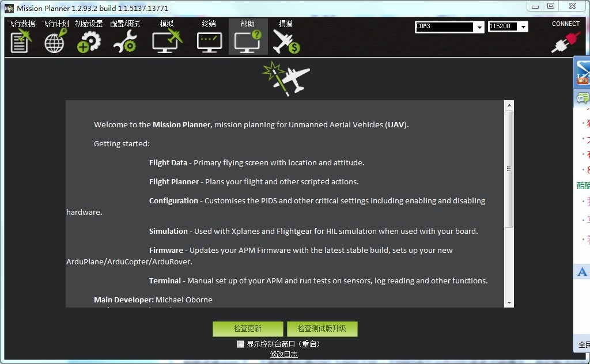Open the 115200 baud rate dropdown

pos(523,26)
